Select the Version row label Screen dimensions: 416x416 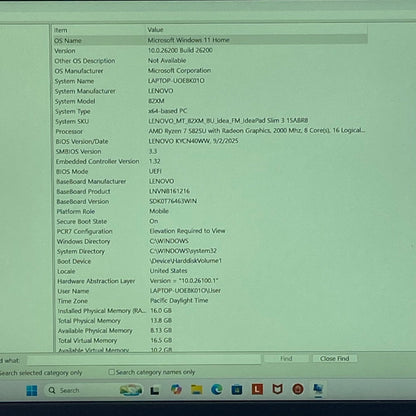[x=65, y=51]
